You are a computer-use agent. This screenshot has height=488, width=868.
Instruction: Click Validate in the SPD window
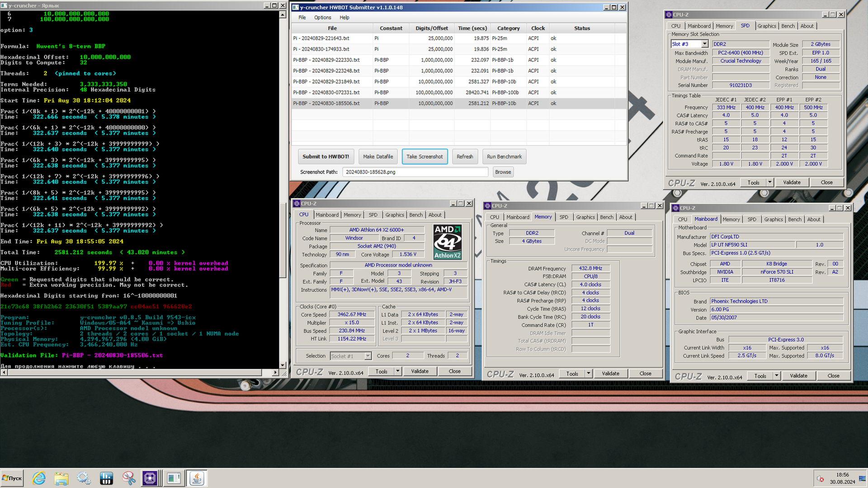792,183
